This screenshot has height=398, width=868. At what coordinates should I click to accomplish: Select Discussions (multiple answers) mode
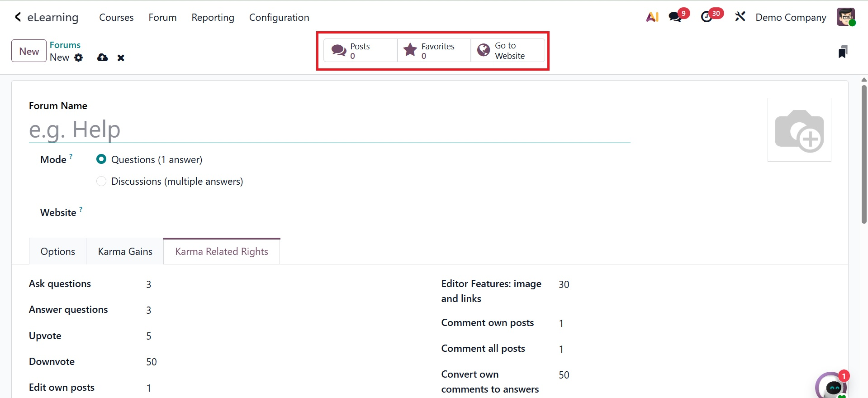[101, 181]
